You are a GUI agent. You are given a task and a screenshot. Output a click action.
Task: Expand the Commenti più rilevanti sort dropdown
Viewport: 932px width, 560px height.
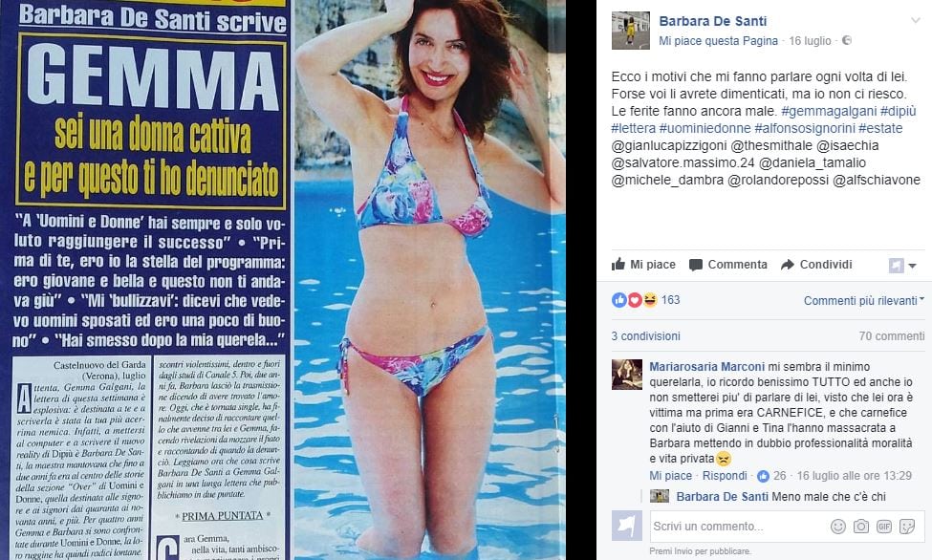pos(864,301)
